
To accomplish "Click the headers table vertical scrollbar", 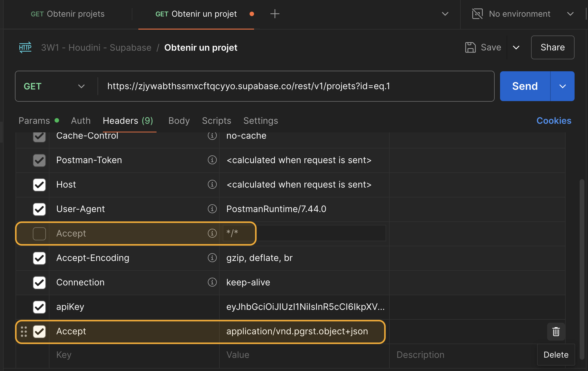I will coord(582,269).
